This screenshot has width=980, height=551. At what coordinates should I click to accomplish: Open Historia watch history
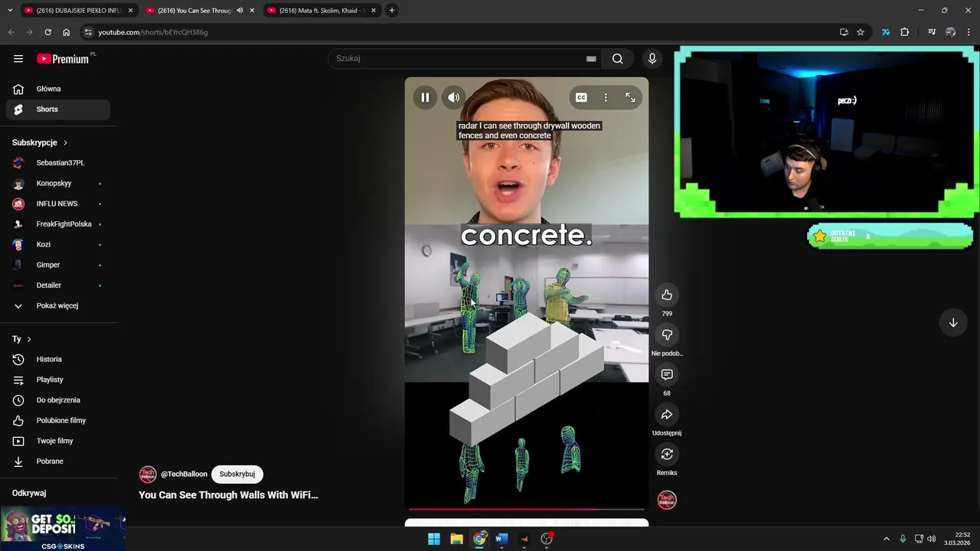58,359
